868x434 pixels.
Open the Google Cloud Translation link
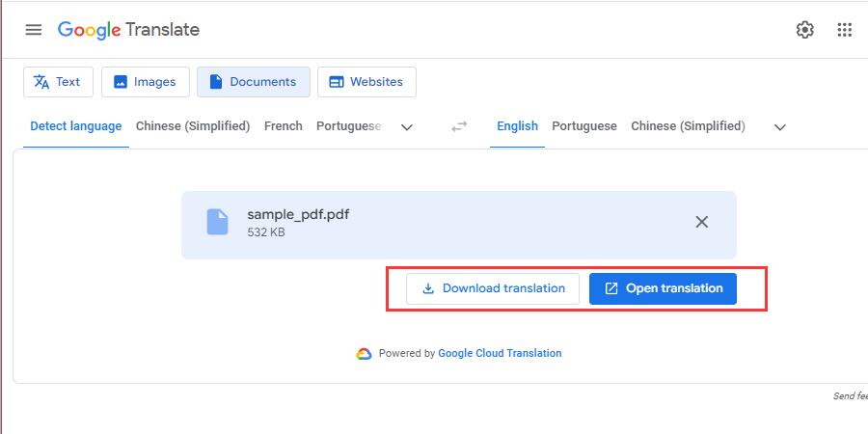click(500, 353)
